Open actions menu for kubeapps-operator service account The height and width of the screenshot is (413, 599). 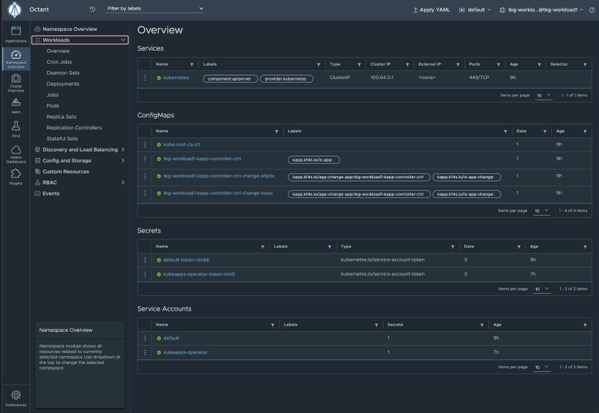point(145,352)
